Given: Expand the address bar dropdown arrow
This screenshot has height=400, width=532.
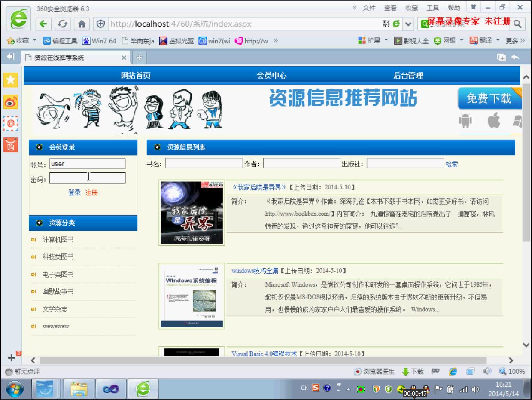Looking at the screenshot, I should click(408, 24).
